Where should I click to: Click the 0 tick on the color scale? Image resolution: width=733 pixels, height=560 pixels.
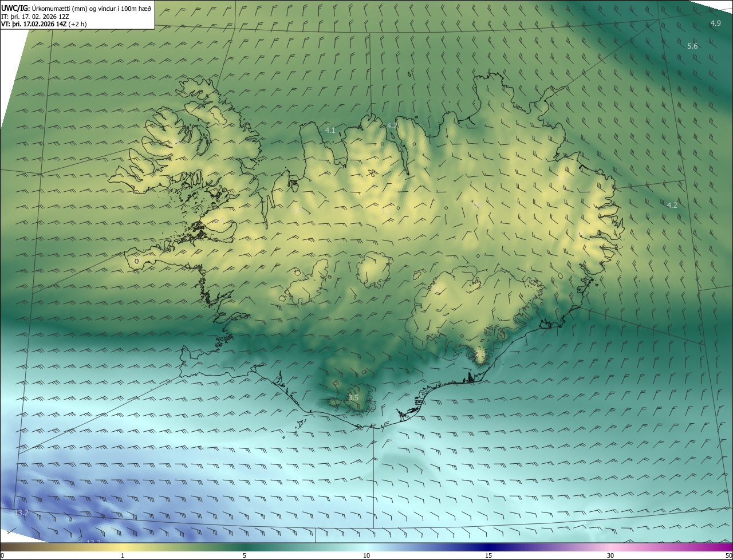2,555
